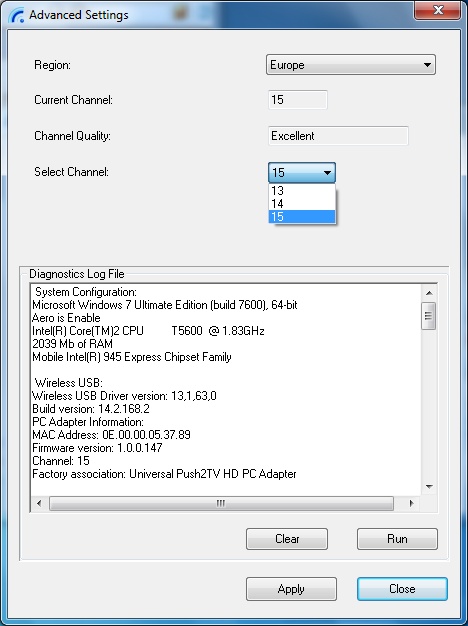Click the "2039 Mb of RAM" log line
The image size is (468, 626).
tap(72, 344)
